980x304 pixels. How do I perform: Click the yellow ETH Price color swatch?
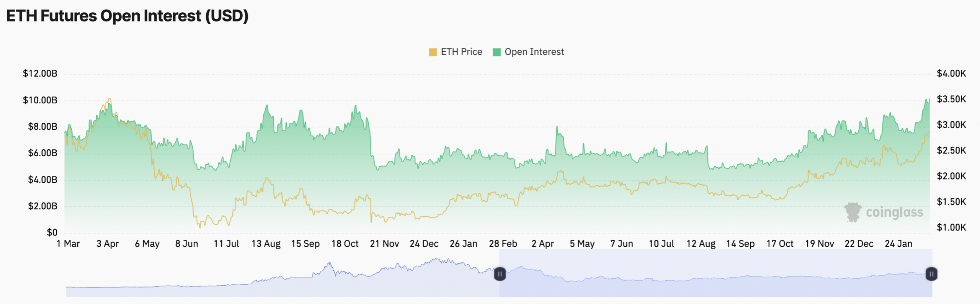pyautogui.click(x=433, y=52)
